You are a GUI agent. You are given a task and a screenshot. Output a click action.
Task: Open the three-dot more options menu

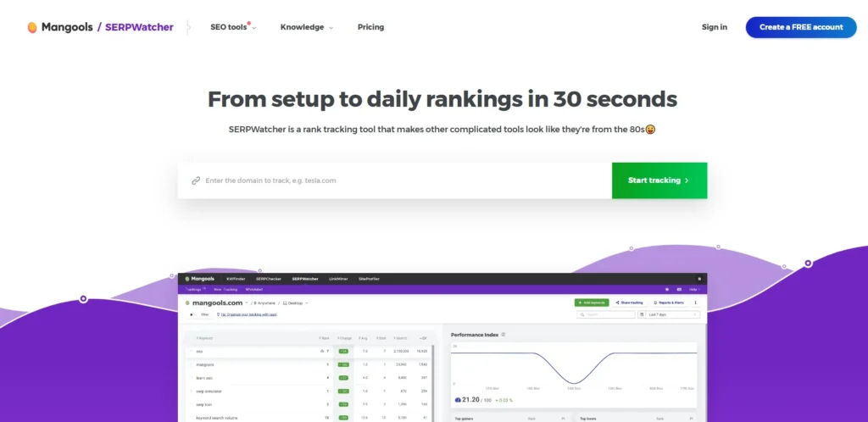click(x=695, y=303)
